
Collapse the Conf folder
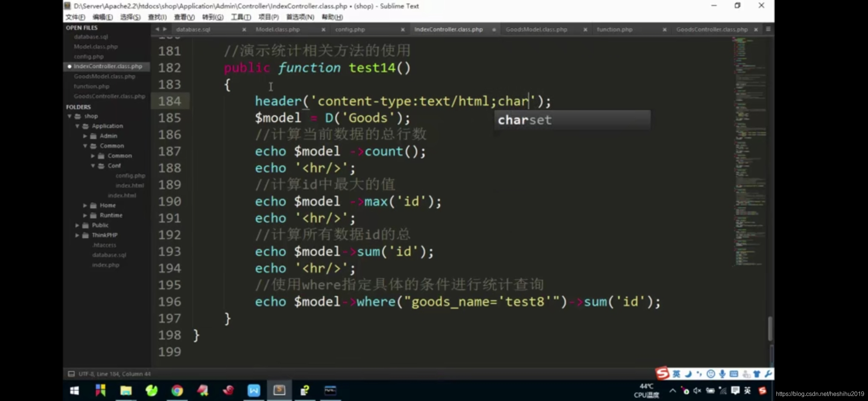click(x=93, y=166)
